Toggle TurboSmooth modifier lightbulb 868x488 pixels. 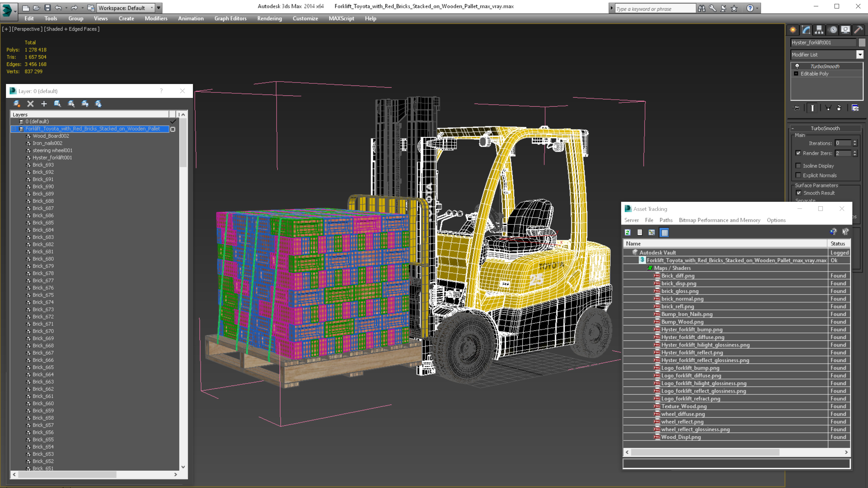tap(797, 66)
